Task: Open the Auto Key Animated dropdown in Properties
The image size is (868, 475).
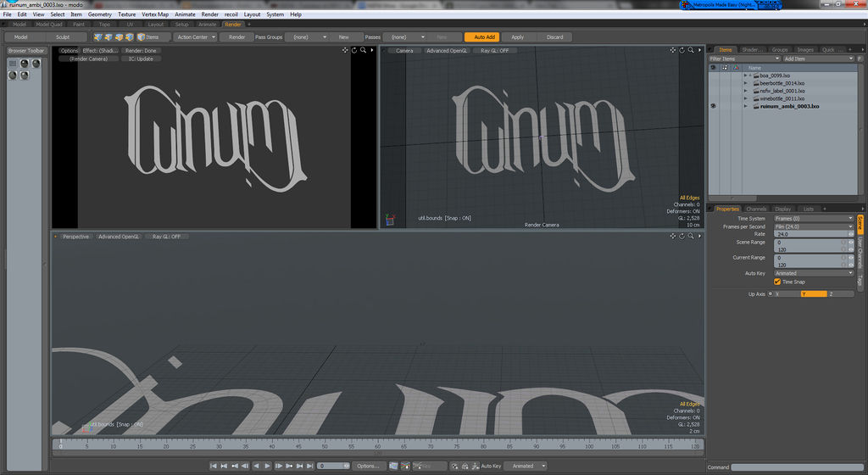Action: click(x=813, y=273)
